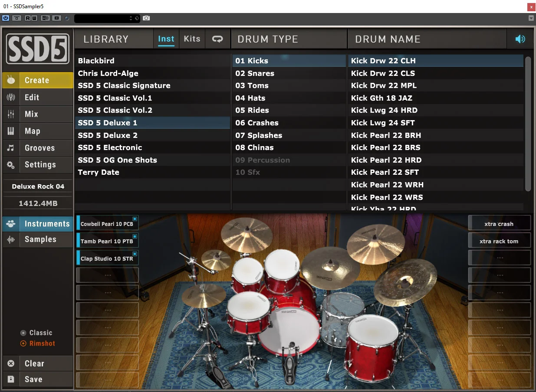Select the Rimshot radio option
The height and width of the screenshot is (392, 536).
click(x=38, y=343)
